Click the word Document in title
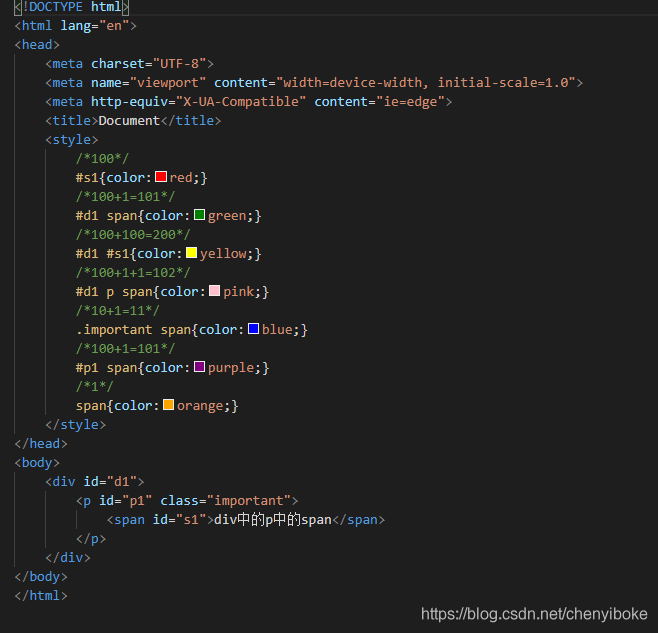658x633 pixels. coord(129,121)
